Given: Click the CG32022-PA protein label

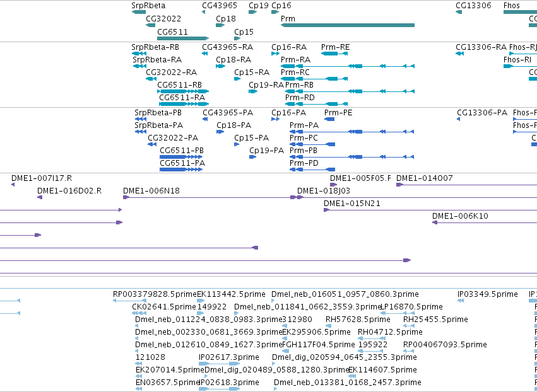Looking at the screenshot, I should [x=173, y=138].
